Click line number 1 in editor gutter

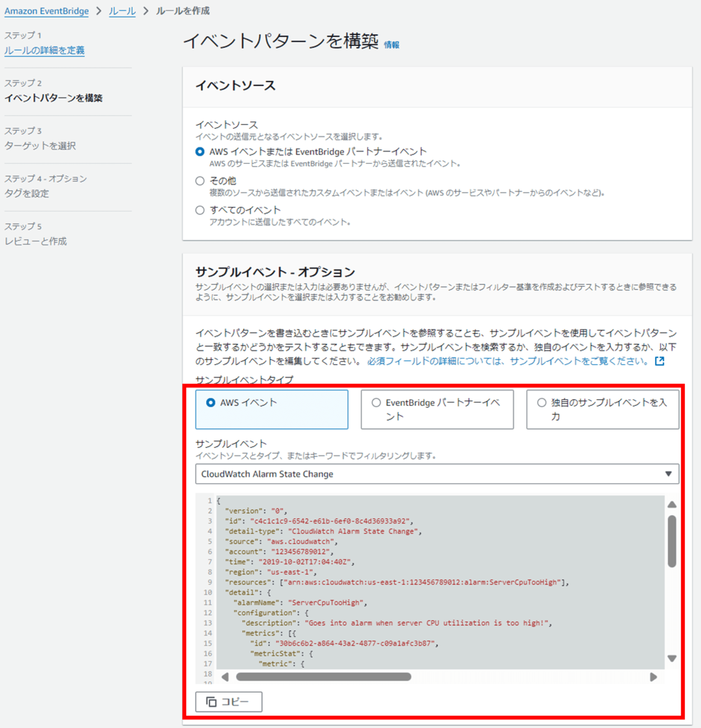point(210,501)
